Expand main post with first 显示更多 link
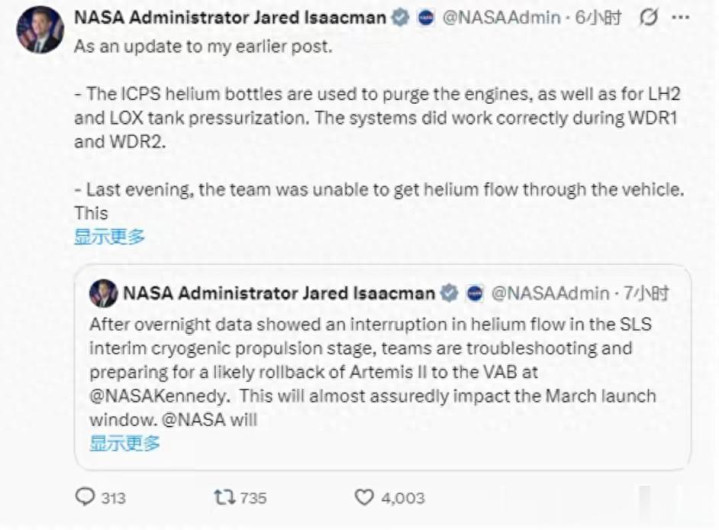The width and height of the screenshot is (719, 530). tap(109, 237)
